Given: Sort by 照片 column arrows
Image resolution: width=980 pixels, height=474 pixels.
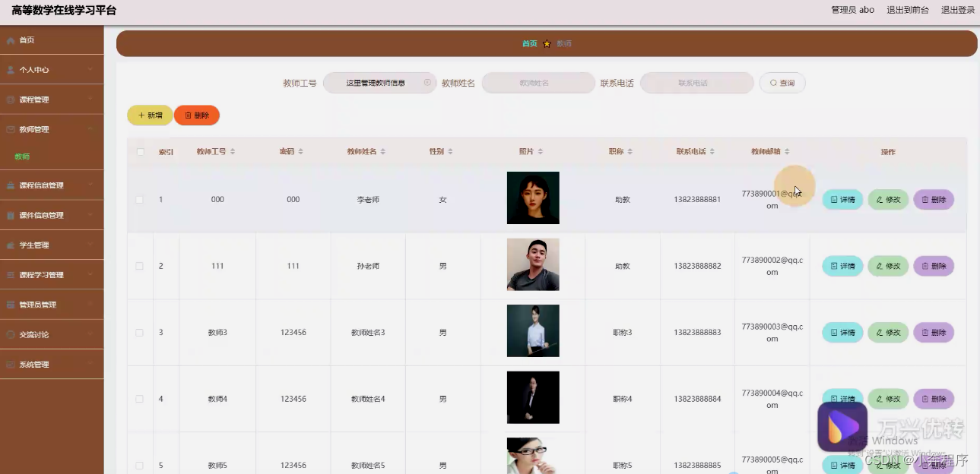Looking at the screenshot, I should click(x=541, y=152).
